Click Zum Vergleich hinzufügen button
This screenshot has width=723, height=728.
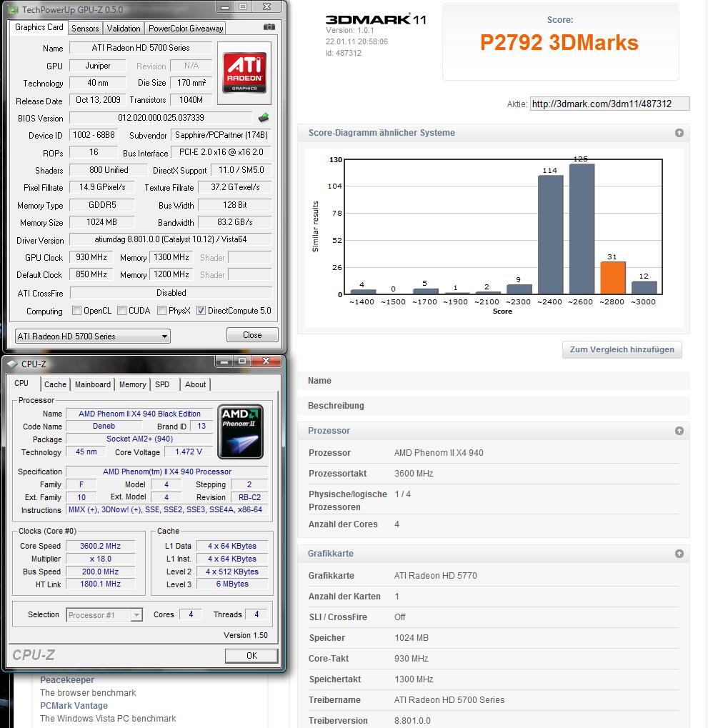(622, 349)
